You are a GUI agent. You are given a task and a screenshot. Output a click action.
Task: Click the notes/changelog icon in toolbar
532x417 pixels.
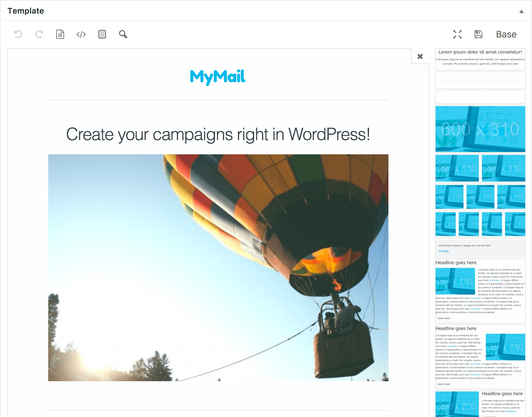click(102, 34)
